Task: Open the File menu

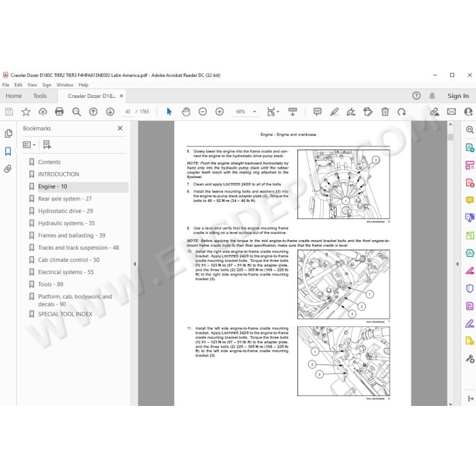Action: tap(5, 85)
